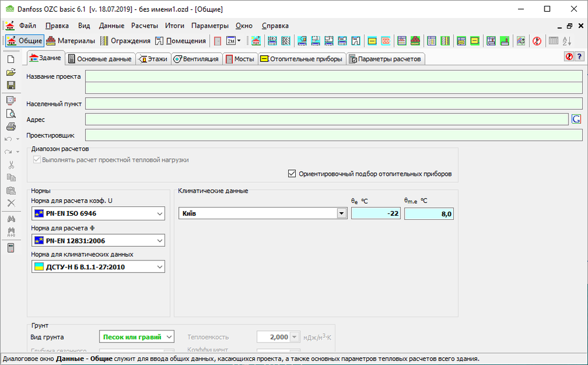Open the calculator icon in left sidebar
The height and width of the screenshot is (365, 588).
pyautogui.click(x=11, y=247)
